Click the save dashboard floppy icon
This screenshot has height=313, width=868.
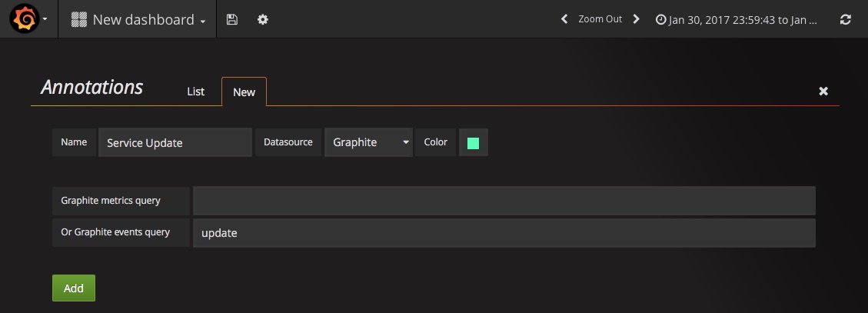[x=232, y=19]
